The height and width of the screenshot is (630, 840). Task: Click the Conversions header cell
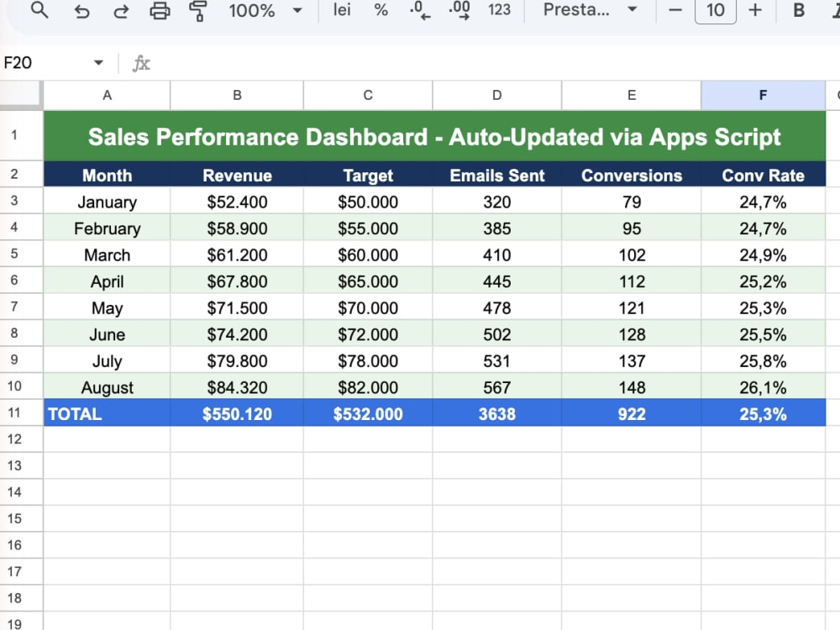click(x=632, y=176)
